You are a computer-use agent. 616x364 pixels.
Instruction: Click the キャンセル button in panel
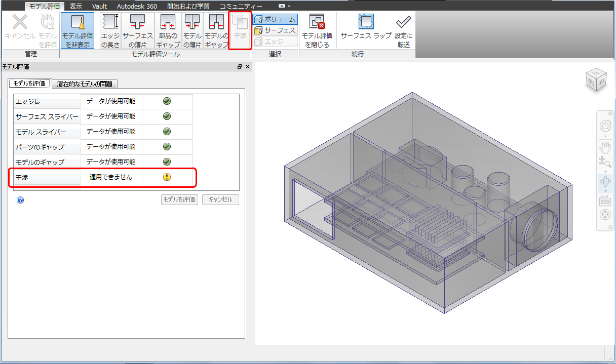tap(220, 199)
